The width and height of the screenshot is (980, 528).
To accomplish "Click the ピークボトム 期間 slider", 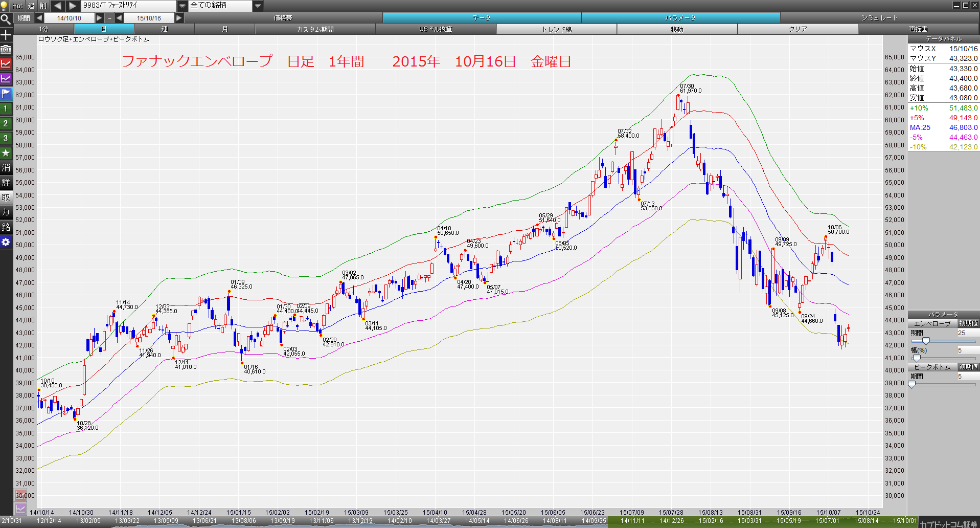I will tap(943, 385).
